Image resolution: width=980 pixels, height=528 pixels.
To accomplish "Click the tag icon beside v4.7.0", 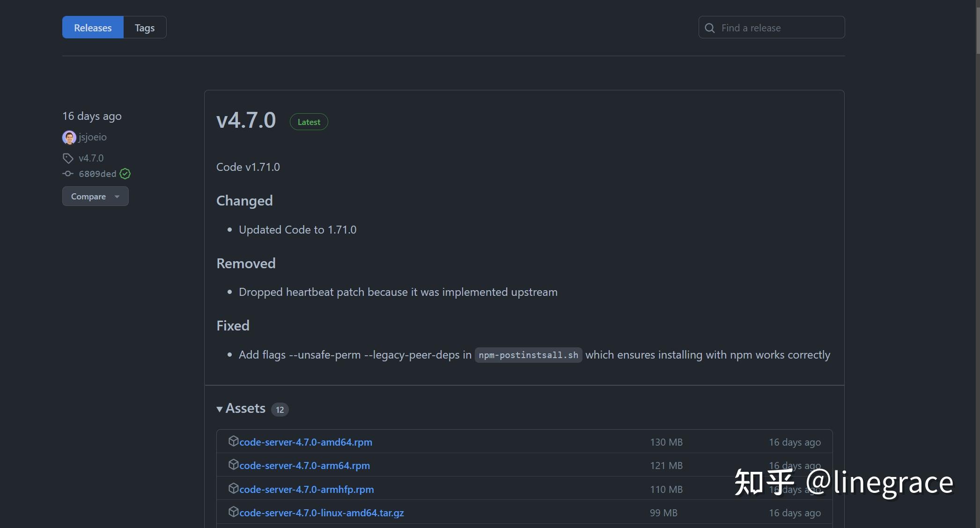I will 68,158.
